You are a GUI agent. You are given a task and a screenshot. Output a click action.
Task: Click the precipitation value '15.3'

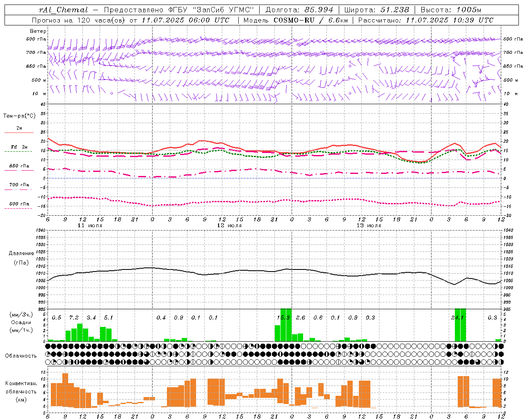[x=283, y=318]
